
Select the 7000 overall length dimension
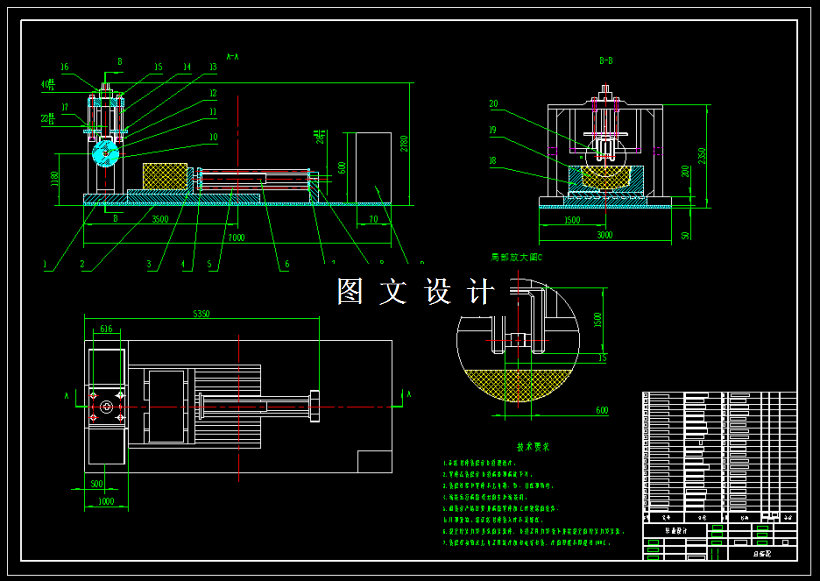[236, 238]
